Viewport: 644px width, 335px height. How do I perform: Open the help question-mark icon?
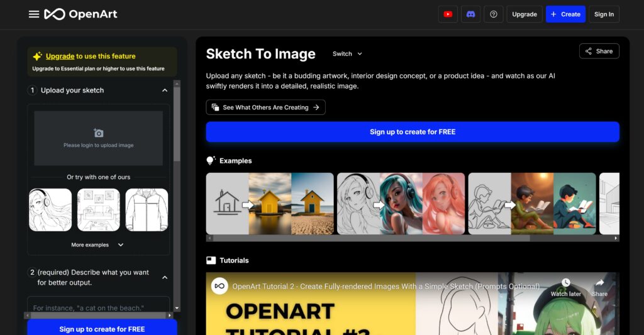tap(494, 14)
